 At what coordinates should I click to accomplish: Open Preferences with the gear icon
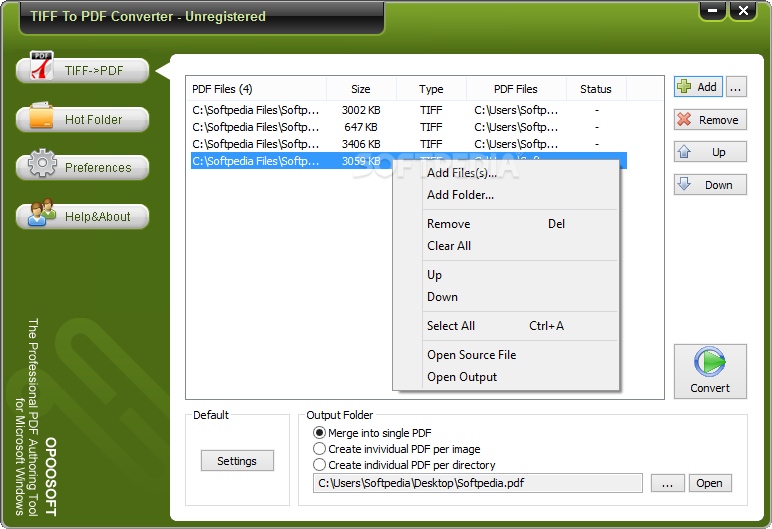tap(83, 167)
